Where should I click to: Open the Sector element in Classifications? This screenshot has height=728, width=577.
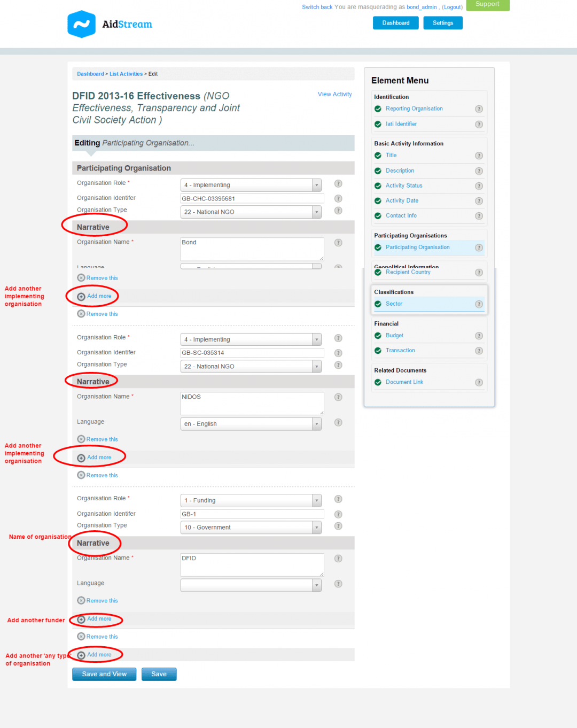(394, 304)
